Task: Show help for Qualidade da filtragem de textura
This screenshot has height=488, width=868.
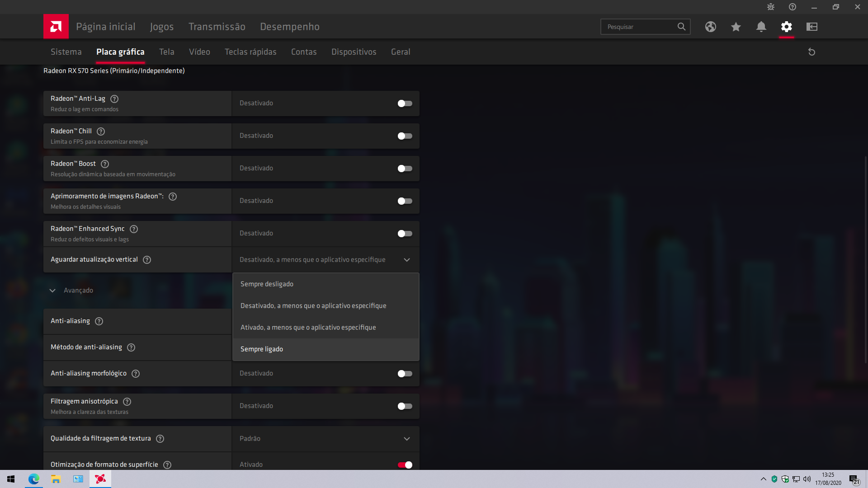Action: pos(160,439)
